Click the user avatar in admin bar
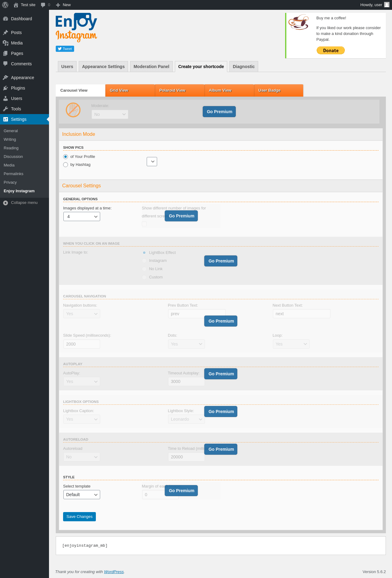The width and height of the screenshot is (392, 578). coord(387,5)
